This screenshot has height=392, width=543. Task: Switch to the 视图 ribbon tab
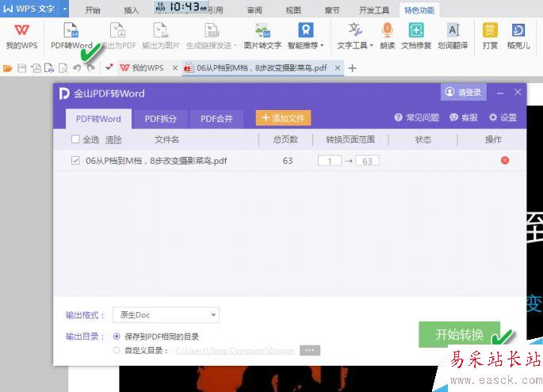293,10
